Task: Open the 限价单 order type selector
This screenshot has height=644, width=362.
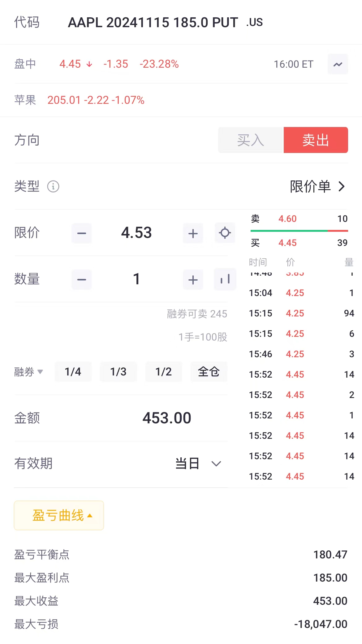Action: (x=317, y=187)
